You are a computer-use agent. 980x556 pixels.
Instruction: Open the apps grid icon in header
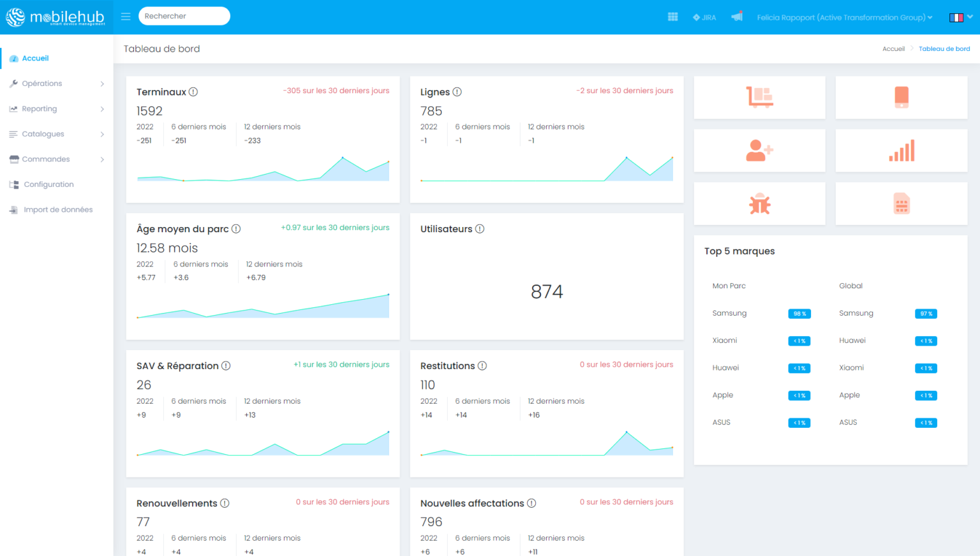(672, 17)
